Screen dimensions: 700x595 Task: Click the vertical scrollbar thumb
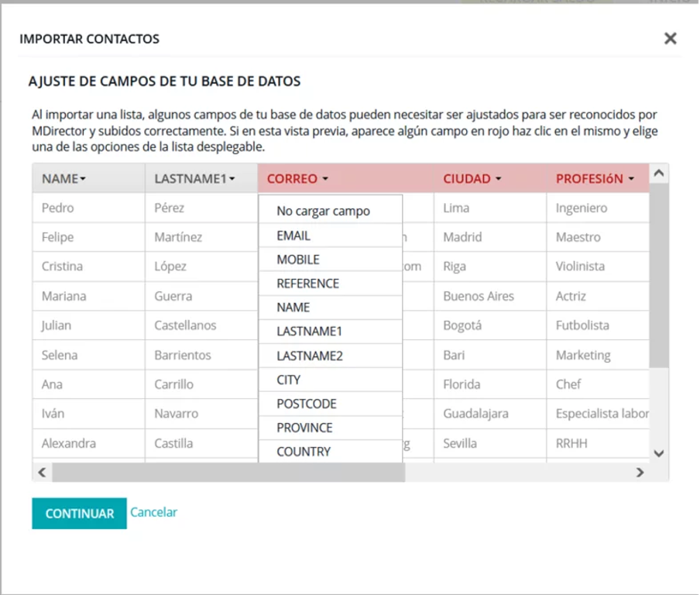coord(659,275)
